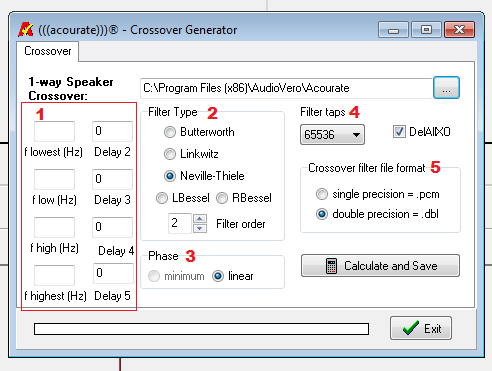492x371 pixels.
Task: Toggle the DelAllXO checkbox
Action: point(399,132)
